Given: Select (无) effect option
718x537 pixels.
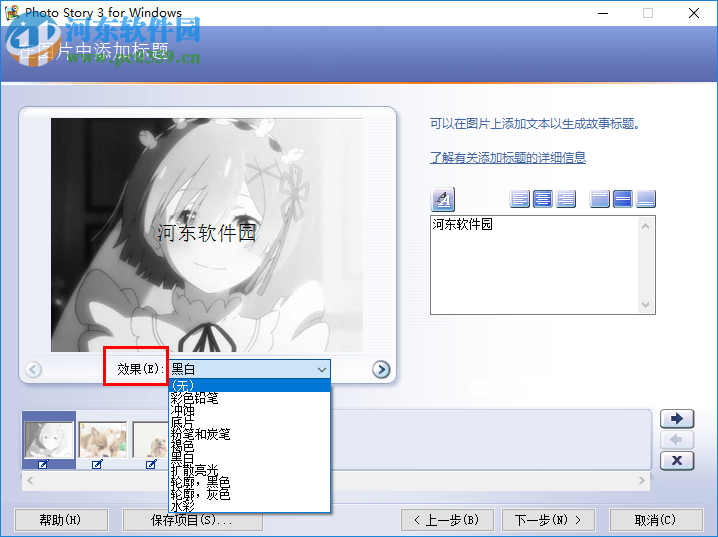Looking at the screenshot, I should pyautogui.click(x=250, y=385).
